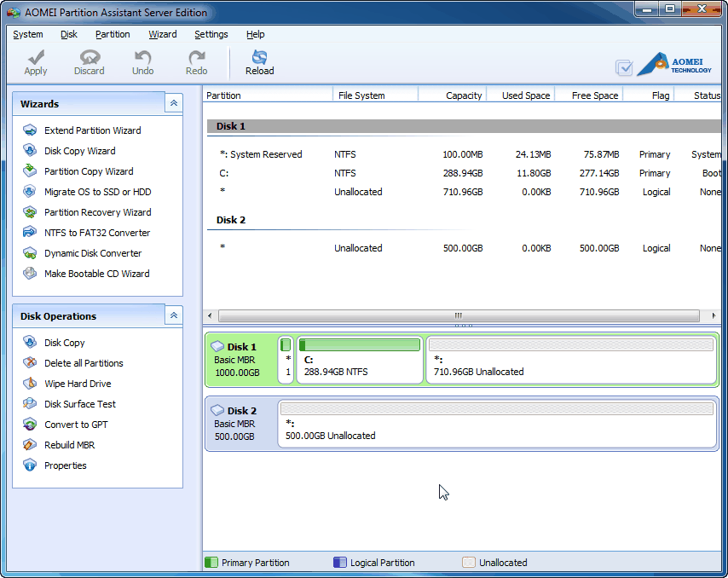The width and height of the screenshot is (728, 578).
Task: Open the Partition menu
Action: pos(113,34)
